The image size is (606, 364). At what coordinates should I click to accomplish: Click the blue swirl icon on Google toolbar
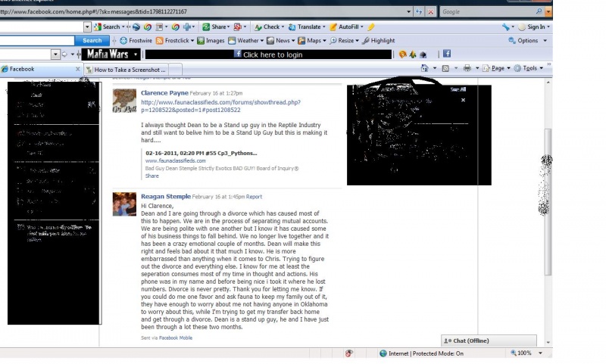(x=136, y=26)
